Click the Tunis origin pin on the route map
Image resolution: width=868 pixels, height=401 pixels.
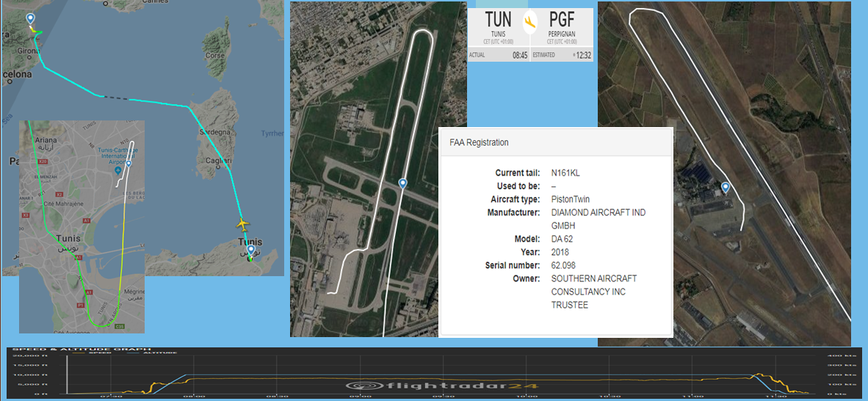250,250
